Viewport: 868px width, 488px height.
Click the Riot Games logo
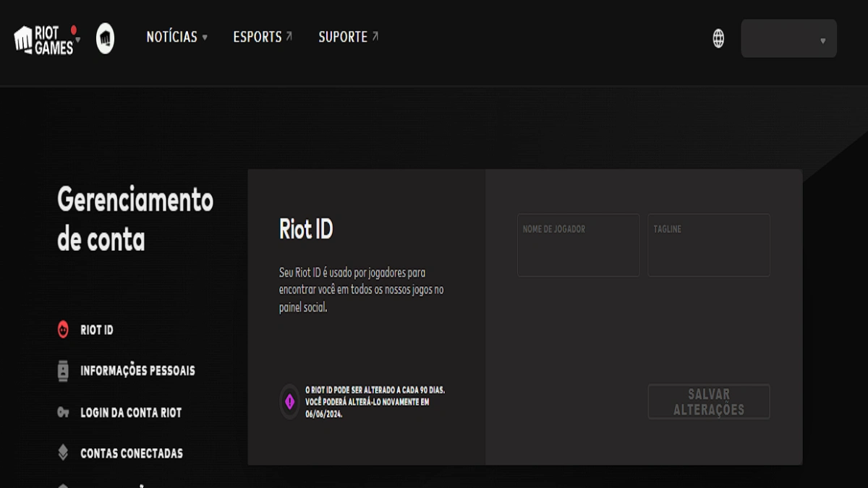[44, 38]
